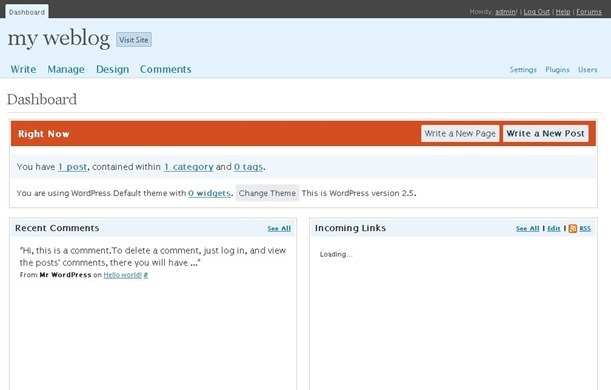The image size is (611, 390).
Task: Open the Dashboard tab
Action: [x=27, y=12]
